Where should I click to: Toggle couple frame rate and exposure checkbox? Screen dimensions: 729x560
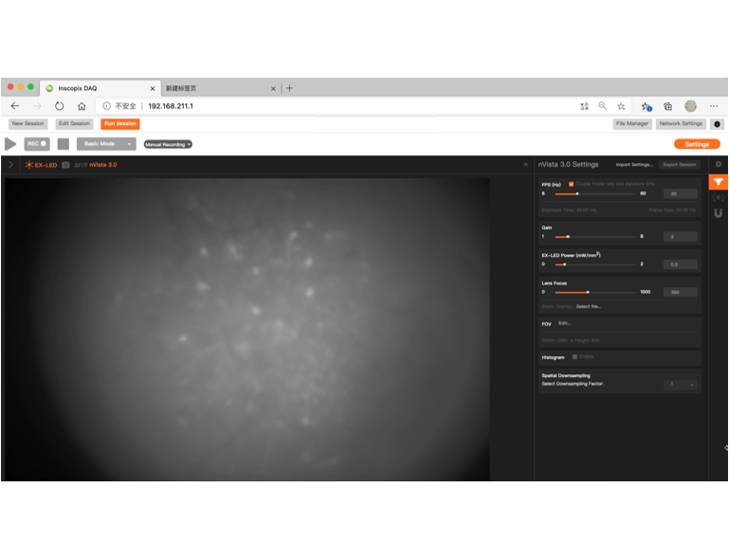click(571, 184)
